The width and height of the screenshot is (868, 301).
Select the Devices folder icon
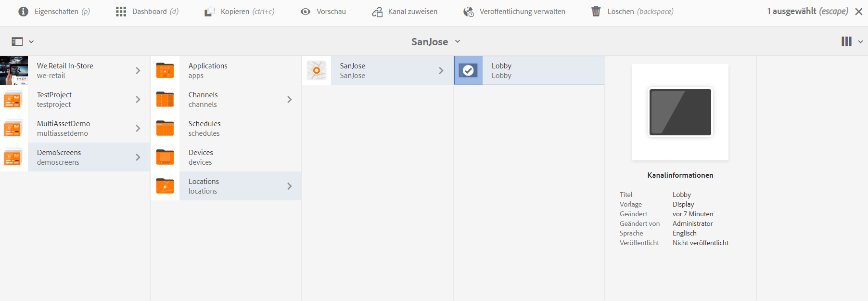(x=165, y=157)
